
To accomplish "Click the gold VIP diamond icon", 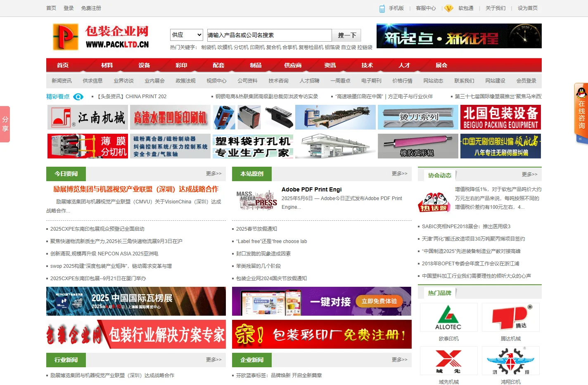I will click(x=448, y=8).
